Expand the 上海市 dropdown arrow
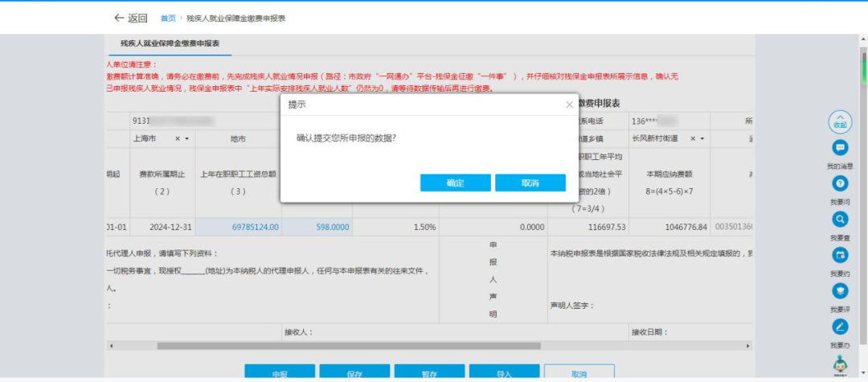Screen dimensions: 868x382 pyautogui.click(x=186, y=138)
